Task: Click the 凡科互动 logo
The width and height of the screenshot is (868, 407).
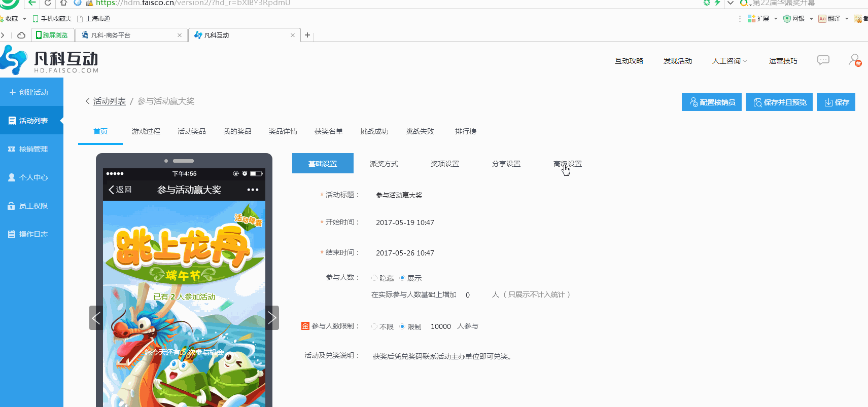Action: (x=50, y=61)
